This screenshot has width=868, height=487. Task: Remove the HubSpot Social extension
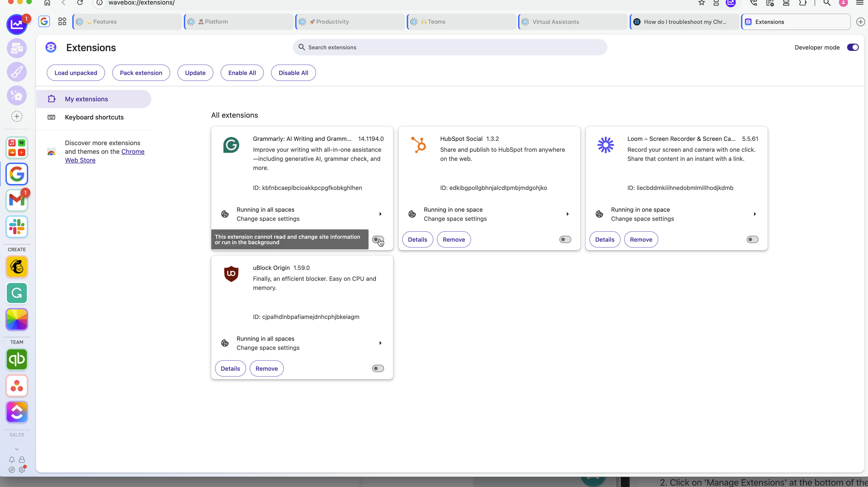(x=454, y=239)
